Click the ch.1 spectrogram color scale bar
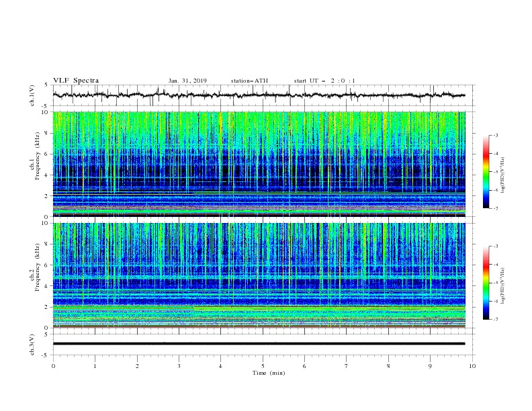Screen dimensions: 532x411 coord(486,172)
